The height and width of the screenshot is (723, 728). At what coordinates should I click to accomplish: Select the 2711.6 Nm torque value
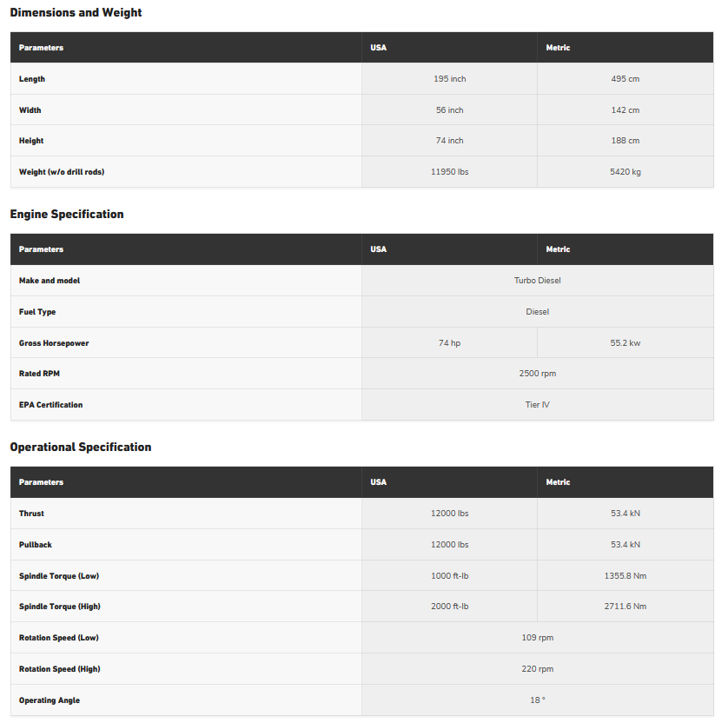[625, 607]
